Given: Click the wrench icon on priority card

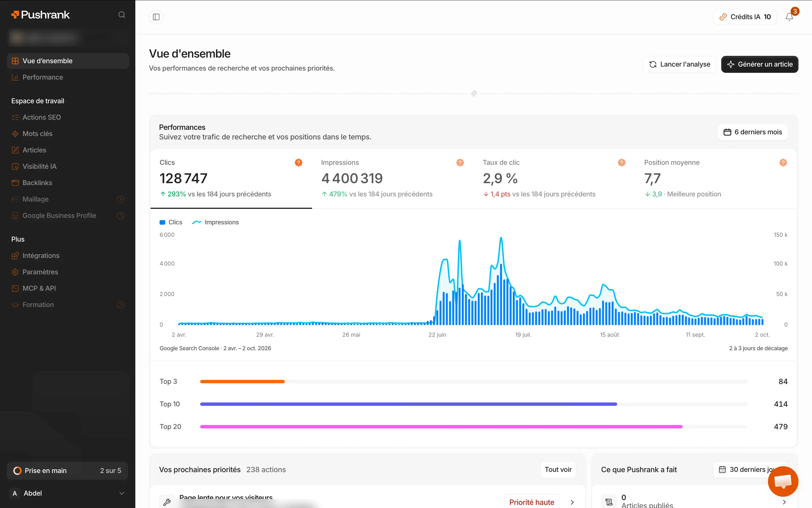Looking at the screenshot, I should 167,502.
